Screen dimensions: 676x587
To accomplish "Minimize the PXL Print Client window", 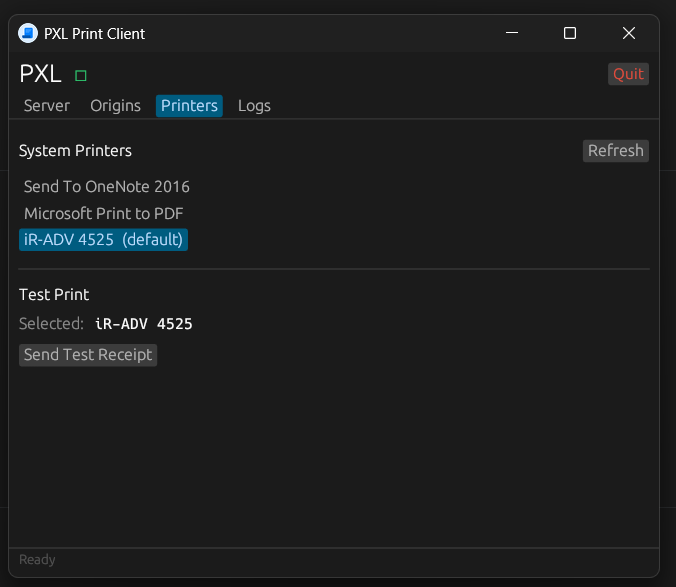I will [x=512, y=33].
